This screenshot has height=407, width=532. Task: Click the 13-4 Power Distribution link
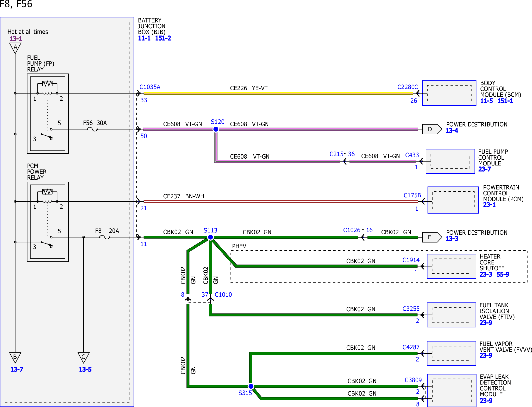(x=452, y=130)
